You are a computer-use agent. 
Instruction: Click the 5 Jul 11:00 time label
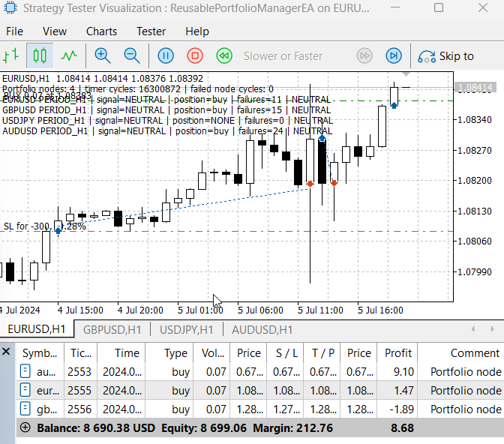(320, 310)
